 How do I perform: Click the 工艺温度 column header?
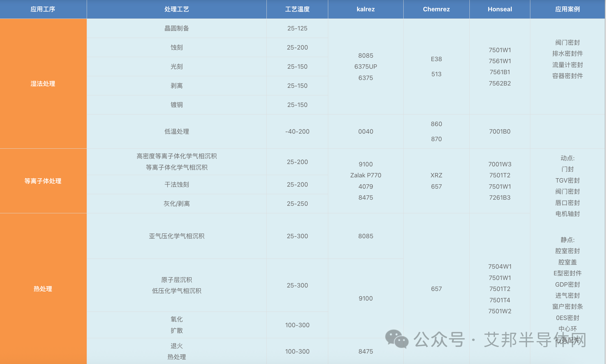(297, 9)
